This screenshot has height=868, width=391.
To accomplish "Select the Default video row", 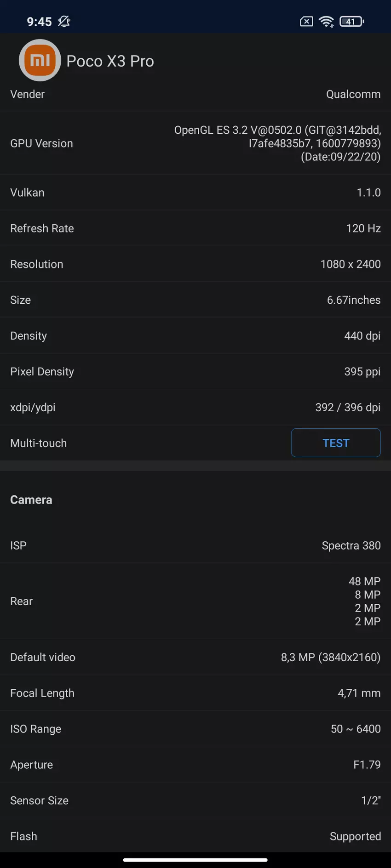I will click(x=195, y=657).
